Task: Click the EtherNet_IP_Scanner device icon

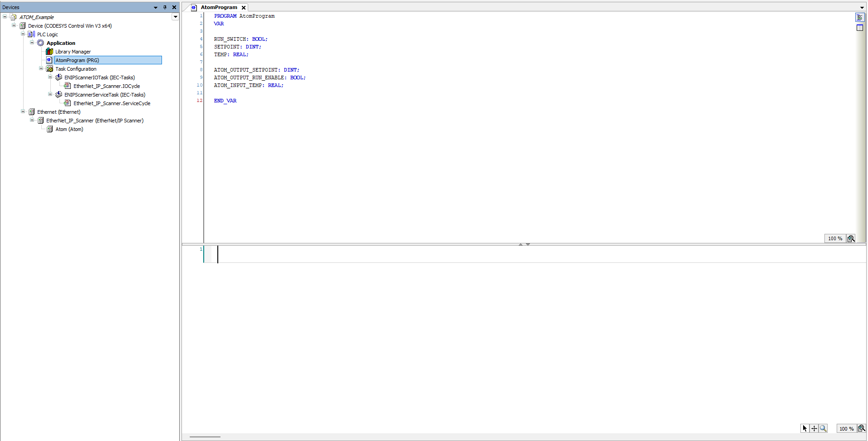Action: [x=40, y=120]
